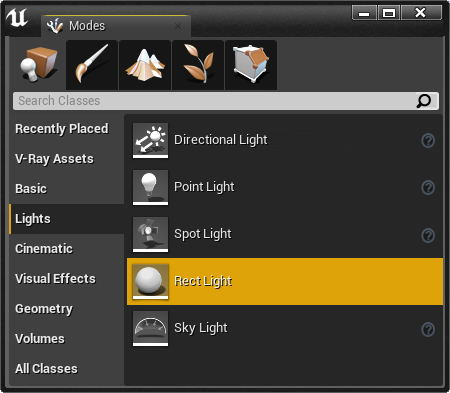Viewport: 450px width, 393px height.
Task: Activate Geometry Editing mode cube icon
Action: [251, 65]
